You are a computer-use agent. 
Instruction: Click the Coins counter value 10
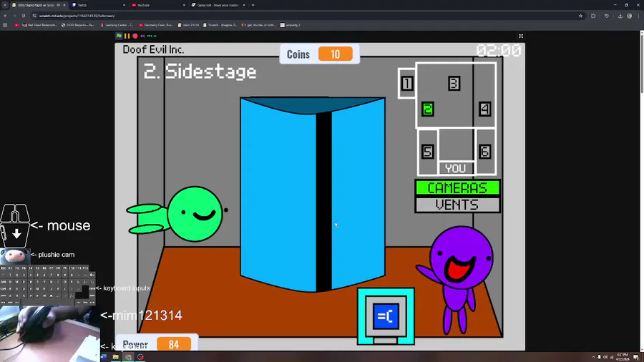[335, 54]
